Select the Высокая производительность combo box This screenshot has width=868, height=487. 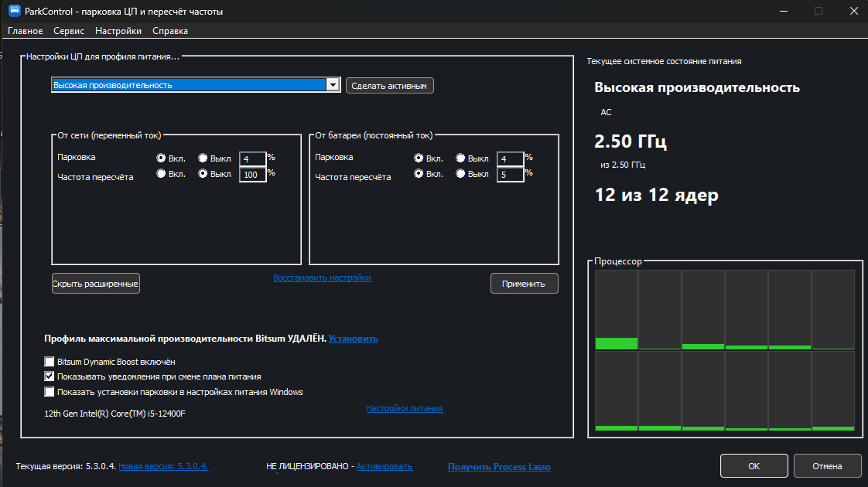(196, 85)
